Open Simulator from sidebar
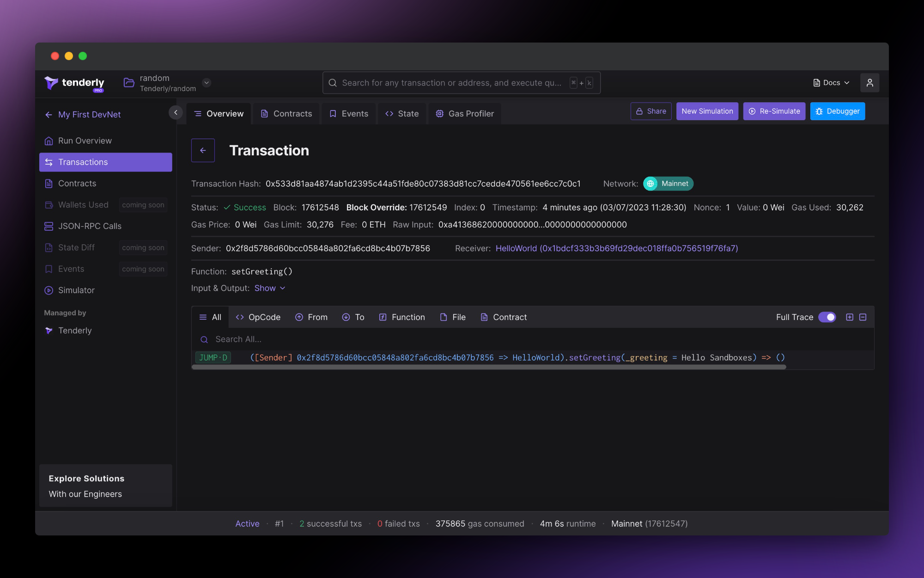The width and height of the screenshot is (924, 578). [76, 290]
